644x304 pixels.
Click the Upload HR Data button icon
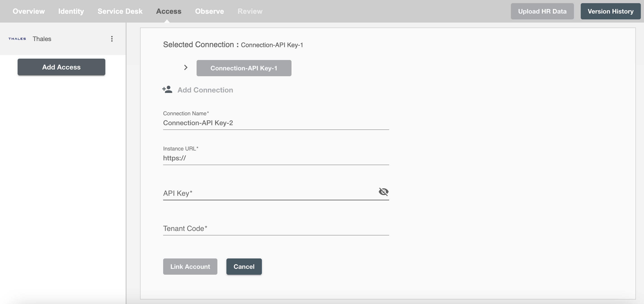pos(542,11)
